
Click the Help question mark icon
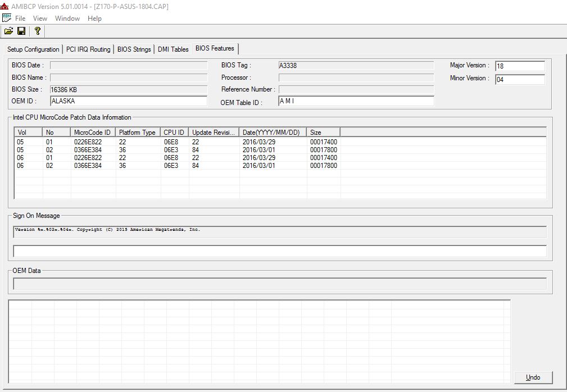point(37,31)
